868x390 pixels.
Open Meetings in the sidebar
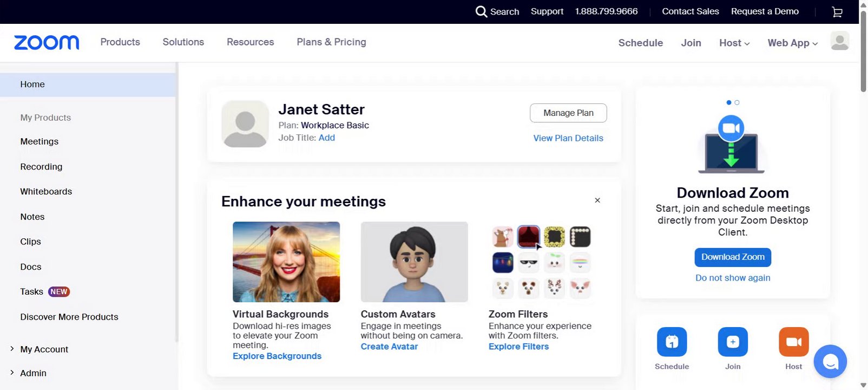(40, 141)
